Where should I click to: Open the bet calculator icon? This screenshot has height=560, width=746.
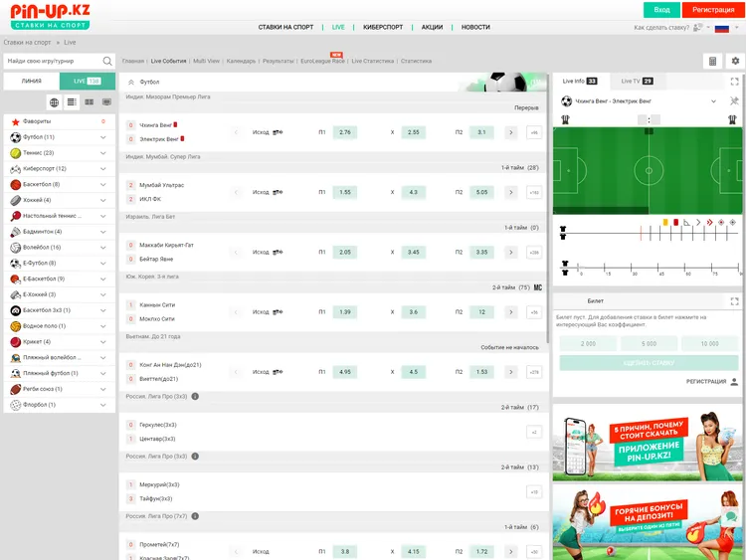(x=712, y=61)
